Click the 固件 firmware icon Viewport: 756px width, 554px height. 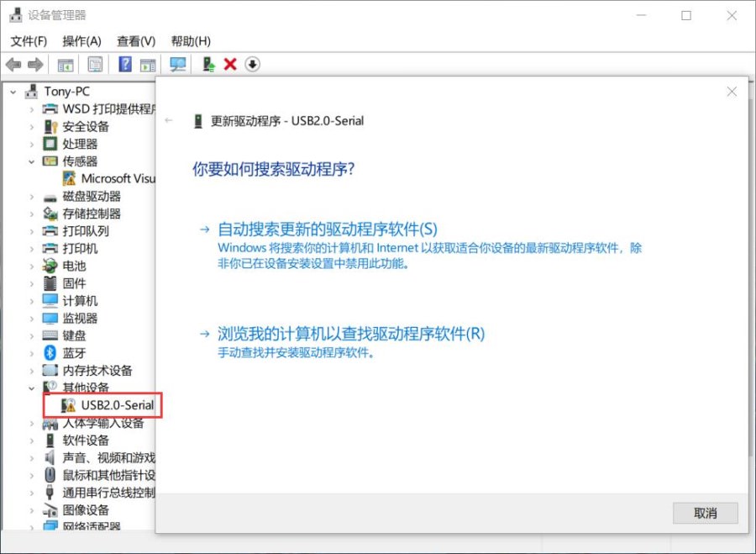pos(50,283)
